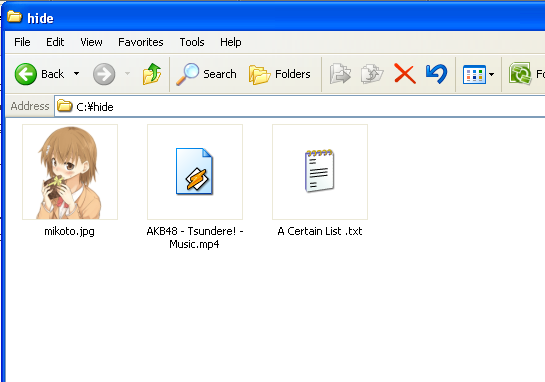
Task: Open the Edit menu
Action: (x=55, y=42)
